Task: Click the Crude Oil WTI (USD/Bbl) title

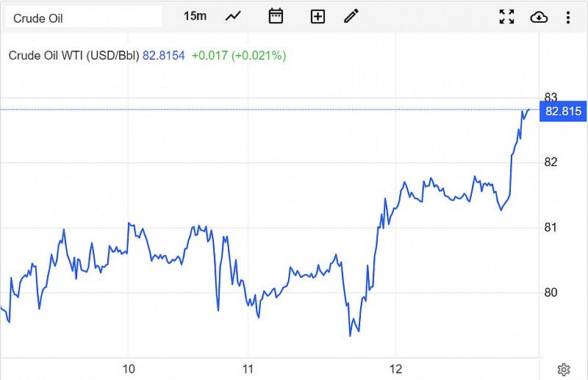Action: (75, 55)
